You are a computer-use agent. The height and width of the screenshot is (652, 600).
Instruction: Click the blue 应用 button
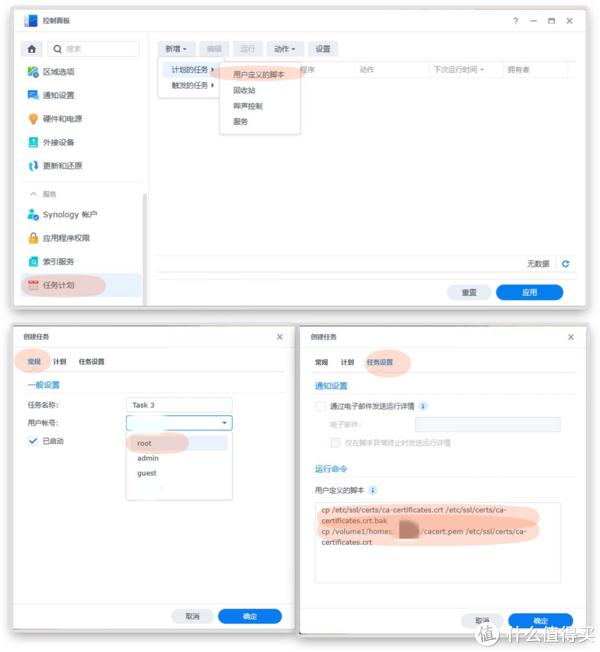click(x=529, y=292)
